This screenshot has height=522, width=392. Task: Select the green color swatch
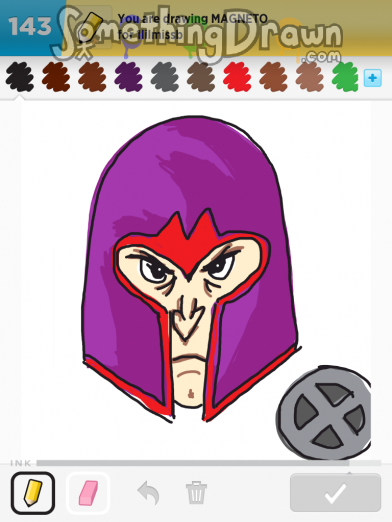pos(345,77)
